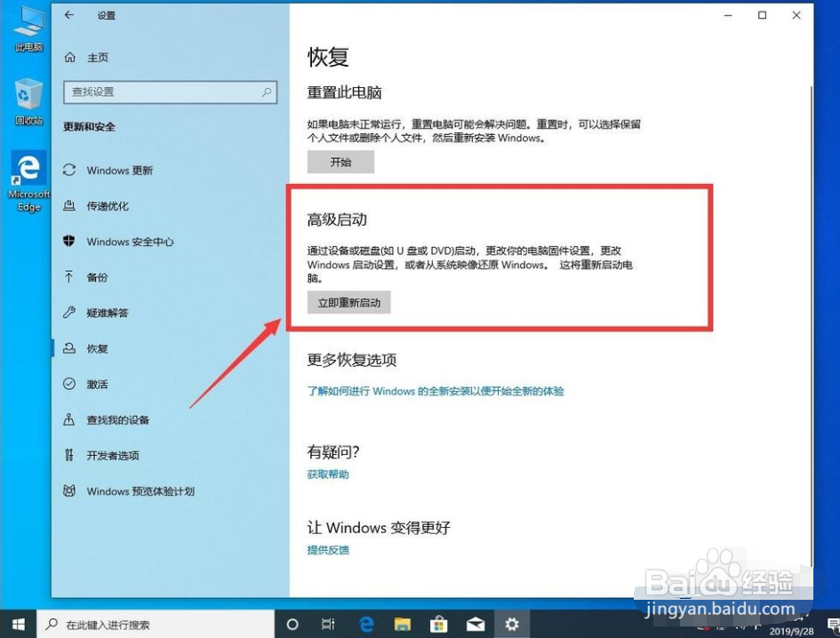Maximize the Settings window

[762, 15]
